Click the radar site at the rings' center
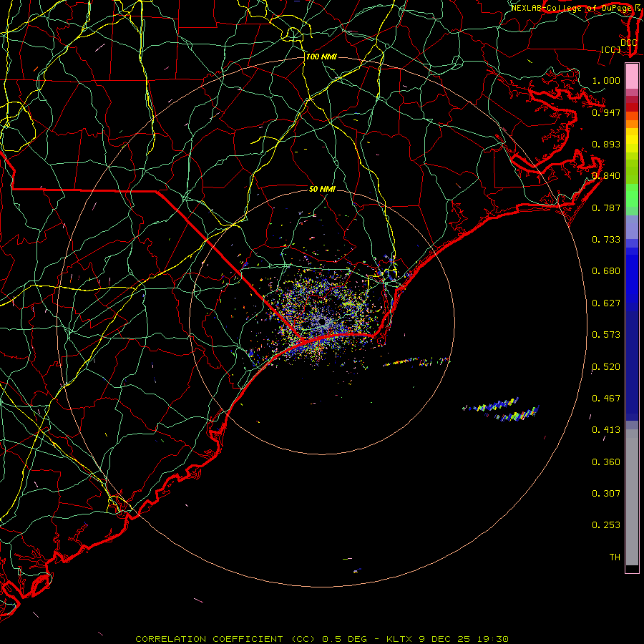644x644 pixels. (x=323, y=322)
